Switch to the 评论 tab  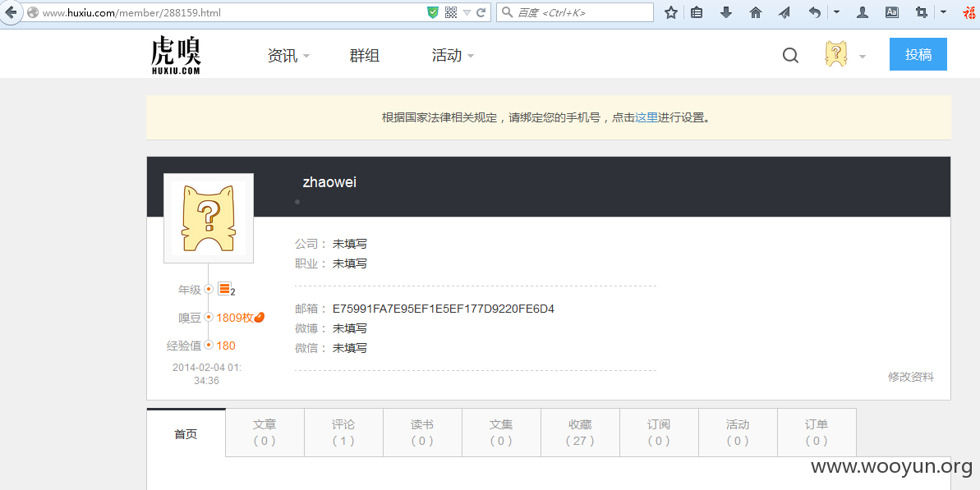click(x=343, y=433)
